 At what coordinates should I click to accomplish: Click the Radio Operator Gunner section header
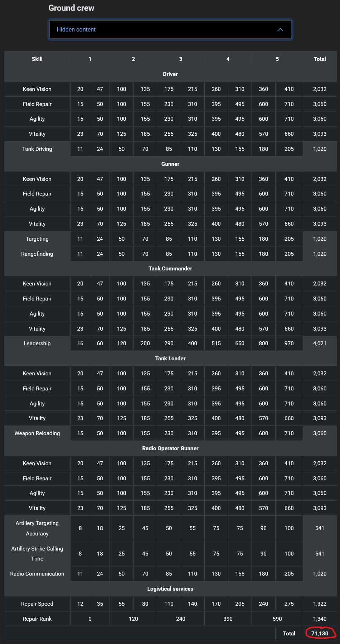(170, 448)
